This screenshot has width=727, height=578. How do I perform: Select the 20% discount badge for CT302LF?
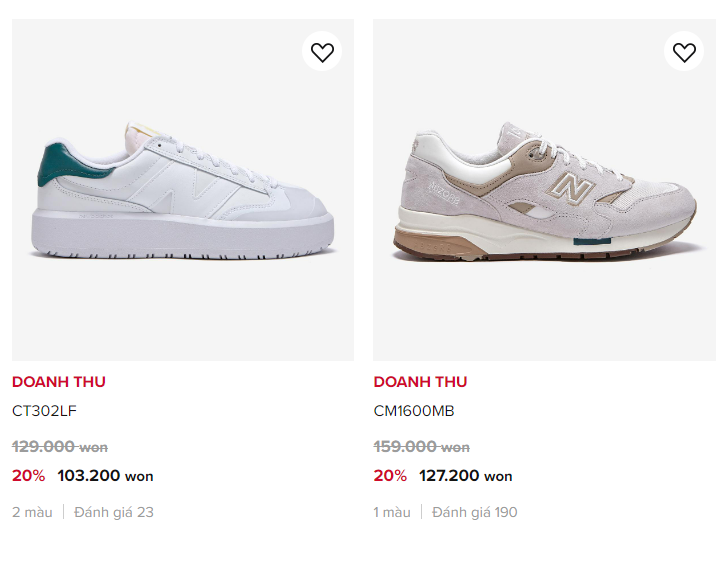click(x=28, y=476)
